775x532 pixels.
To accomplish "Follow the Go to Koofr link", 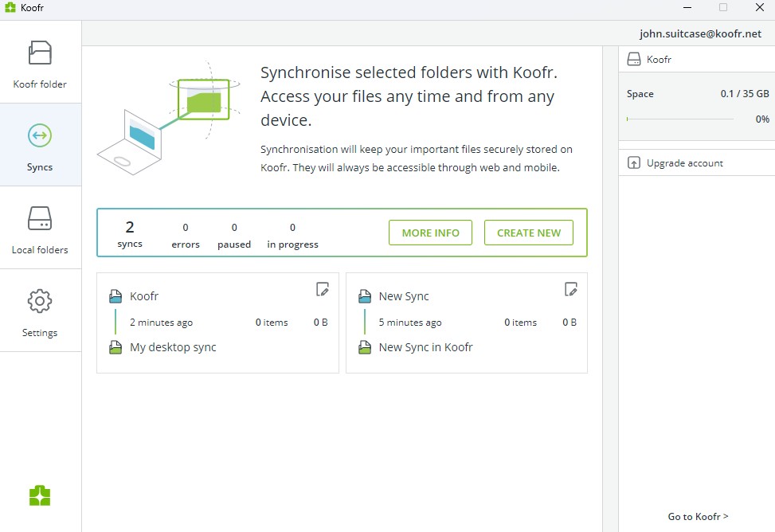I will point(698,516).
